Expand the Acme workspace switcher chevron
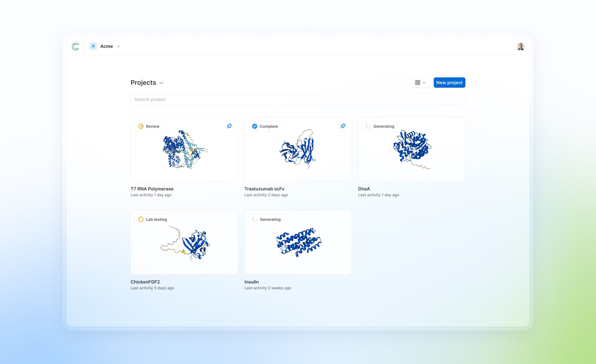This screenshot has height=364, width=596. pos(118,47)
